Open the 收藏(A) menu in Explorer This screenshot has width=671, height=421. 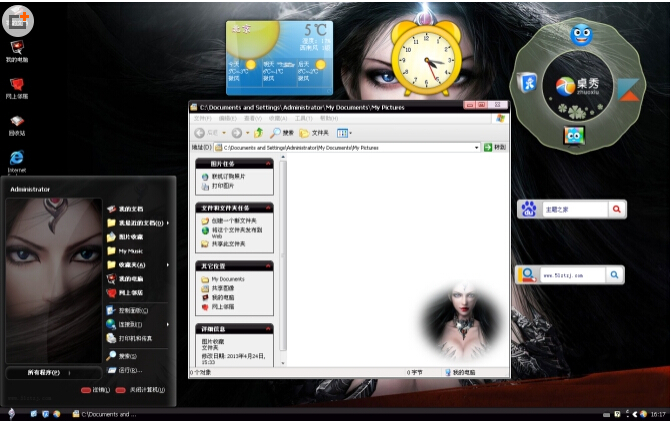click(x=278, y=118)
